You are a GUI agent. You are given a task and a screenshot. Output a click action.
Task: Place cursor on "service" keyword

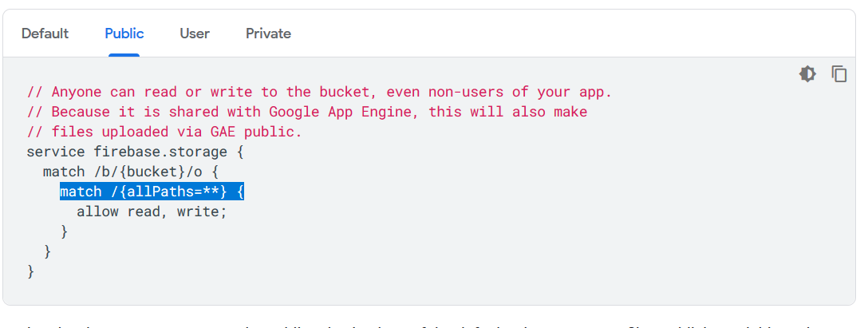(x=56, y=152)
